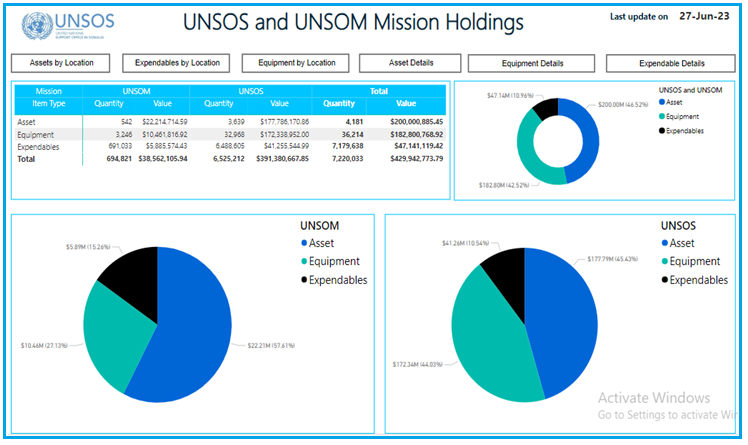The height and width of the screenshot is (445, 748).
Task: Sort by the Item Type column header
Action: pos(49,103)
